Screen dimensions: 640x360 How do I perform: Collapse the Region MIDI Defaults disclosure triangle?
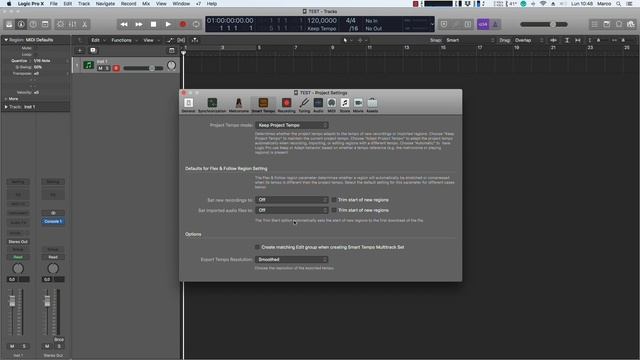point(6,40)
